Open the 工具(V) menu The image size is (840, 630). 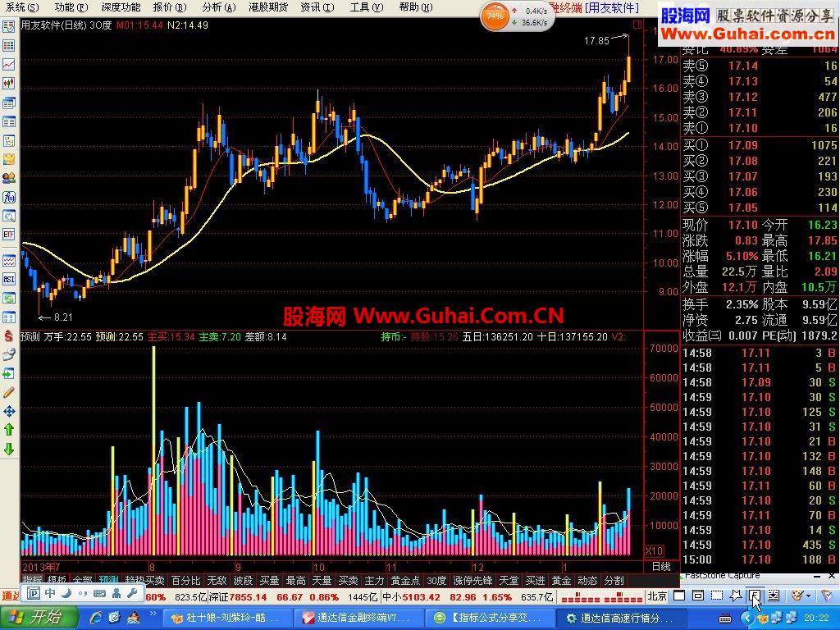[x=367, y=7]
